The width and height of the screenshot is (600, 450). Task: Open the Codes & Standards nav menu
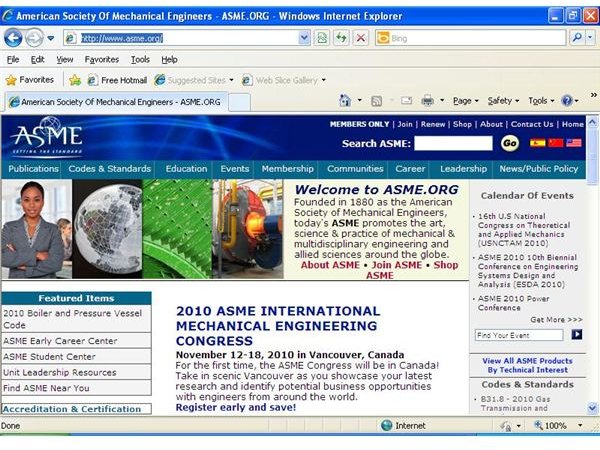(109, 169)
